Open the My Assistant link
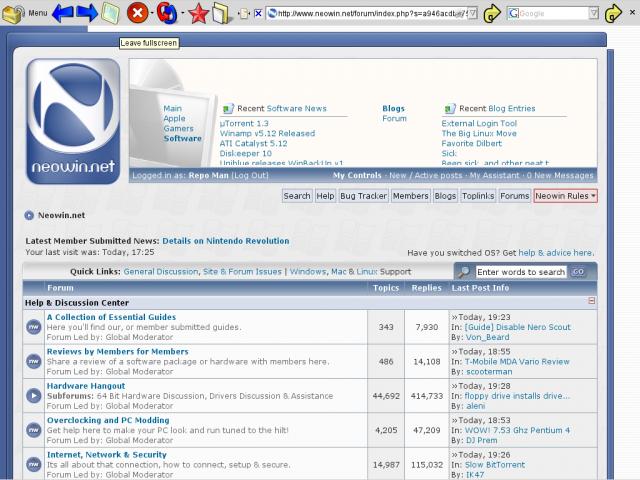 (x=494, y=176)
